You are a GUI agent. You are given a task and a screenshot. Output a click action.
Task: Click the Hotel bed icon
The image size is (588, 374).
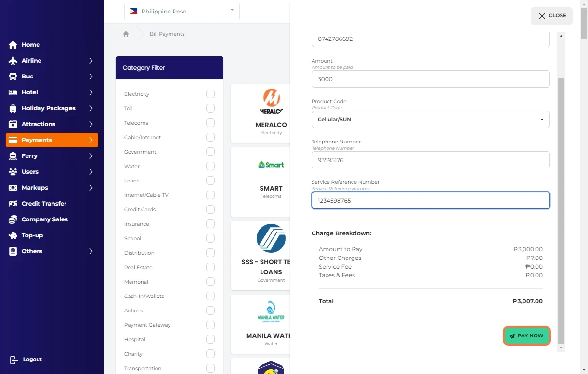click(x=13, y=92)
